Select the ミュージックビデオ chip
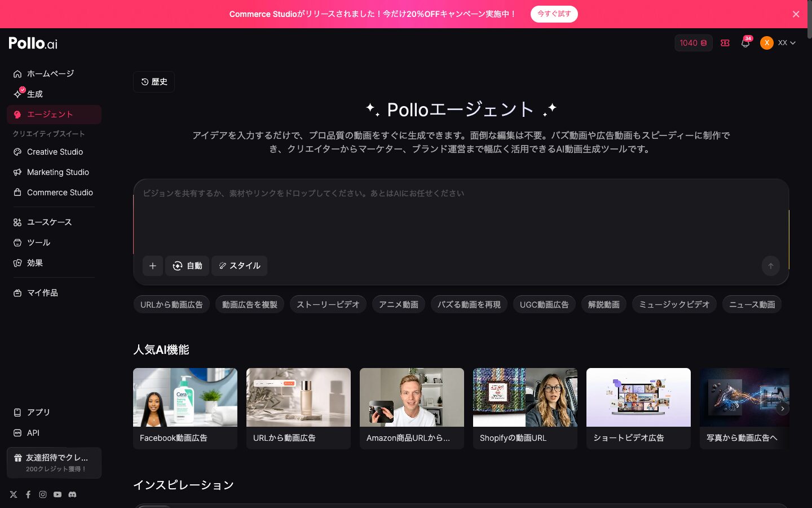Viewport: 812px width, 508px height. [674, 305]
